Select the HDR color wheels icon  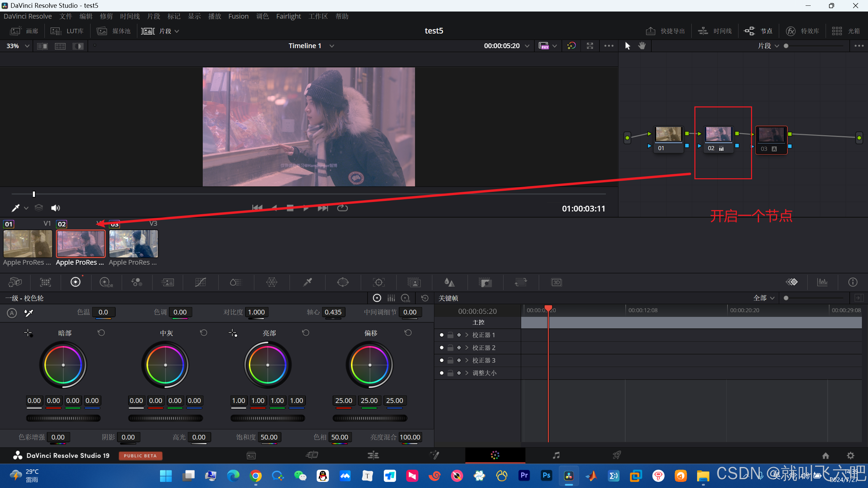(106, 282)
